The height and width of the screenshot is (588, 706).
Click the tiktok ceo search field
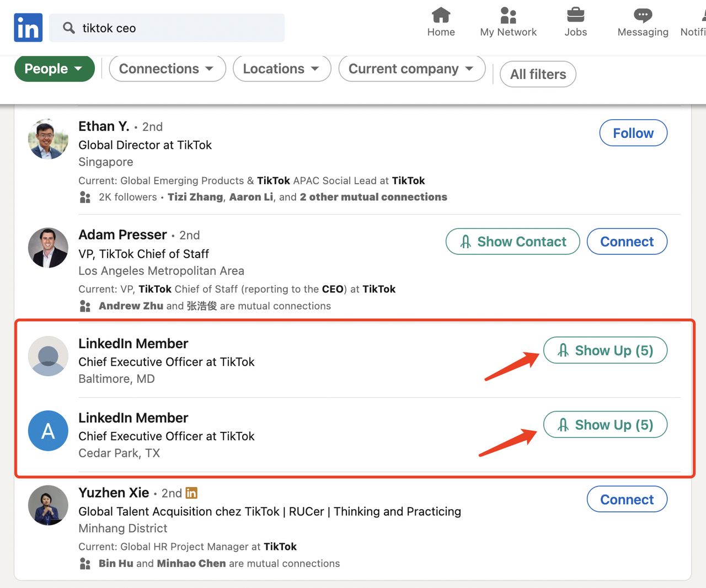tap(176, 28)
